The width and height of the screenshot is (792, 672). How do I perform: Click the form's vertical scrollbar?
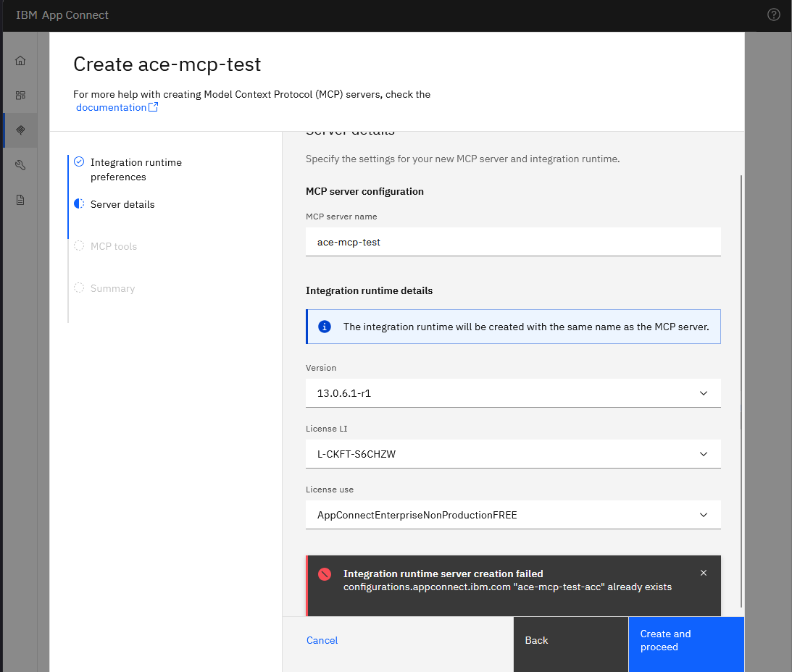tap(741, 391)
